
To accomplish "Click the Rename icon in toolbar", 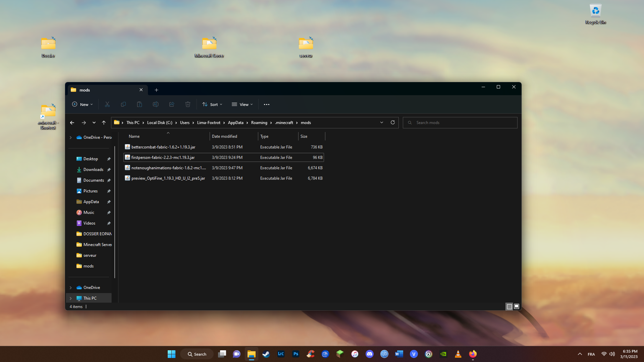I will tap(156, 104).
